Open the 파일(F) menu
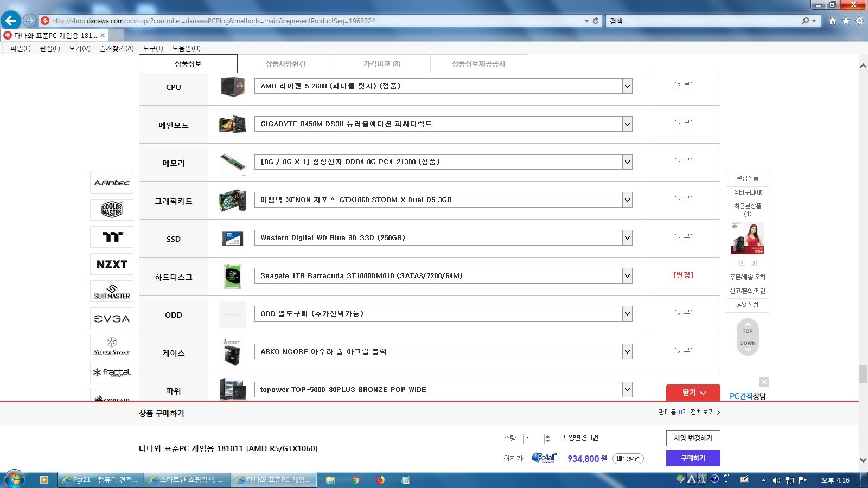Image resolution: width=868 pixels, height=488 pixels. tap(21, 48)
